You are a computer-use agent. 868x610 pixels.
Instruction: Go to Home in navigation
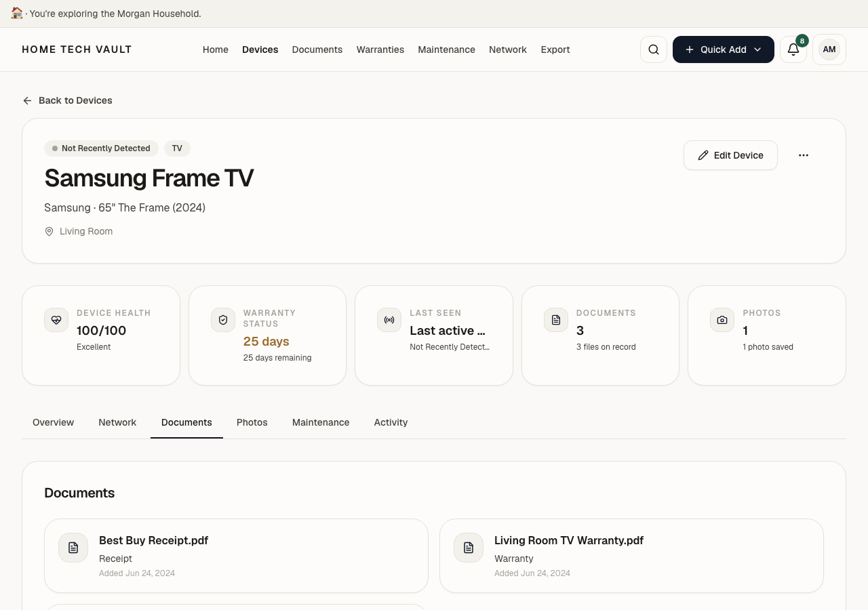[216, 49]
